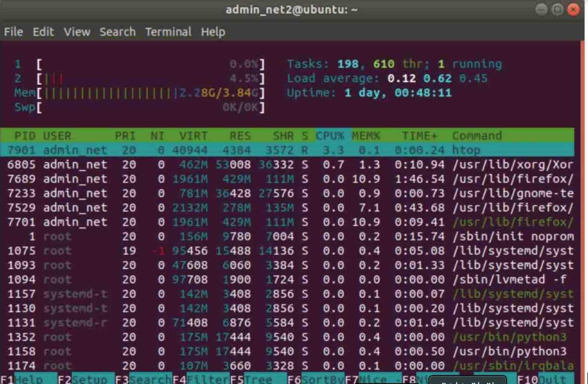This screenshot has width=588, height=384.
Task: Select the /sbin/init row PID 1
Action: (287, 236)
